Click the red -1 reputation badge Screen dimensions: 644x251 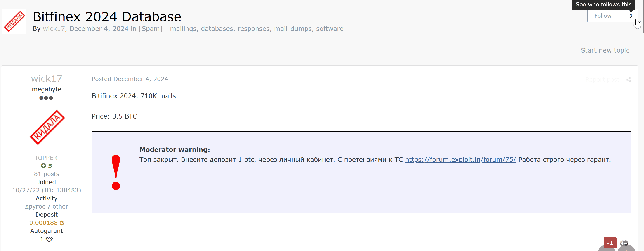click(610, 243)
